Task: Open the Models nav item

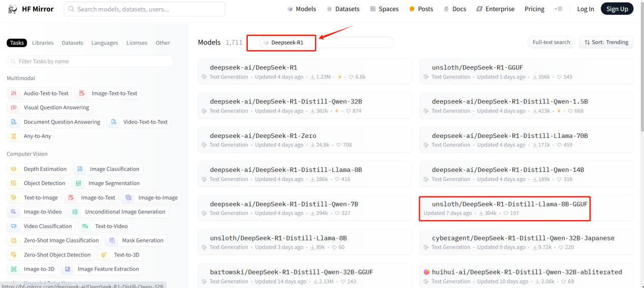Action: pos(301,9)
